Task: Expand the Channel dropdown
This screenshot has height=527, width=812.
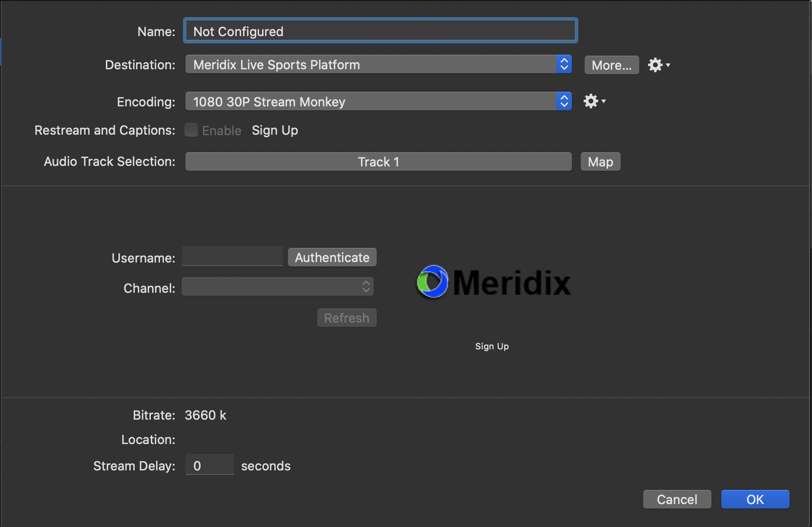Action: pos(278,286)
